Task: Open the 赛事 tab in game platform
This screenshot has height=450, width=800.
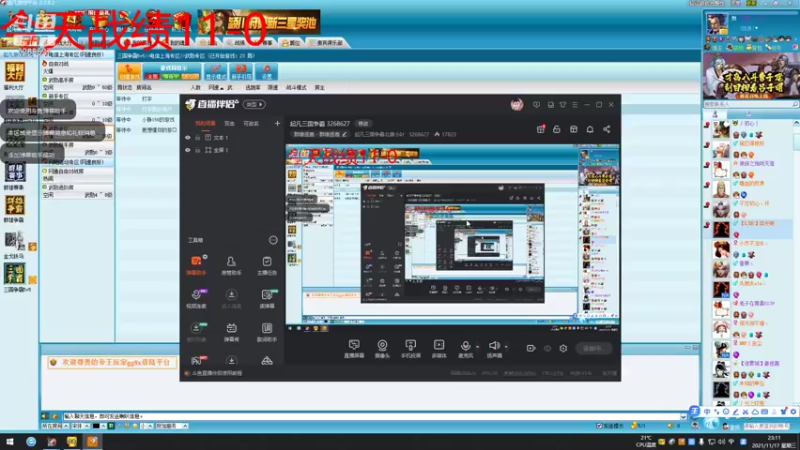Action: click(263, 43)
